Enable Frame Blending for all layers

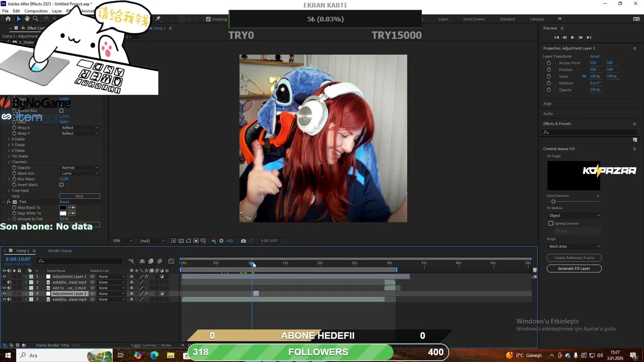(150, 261)
